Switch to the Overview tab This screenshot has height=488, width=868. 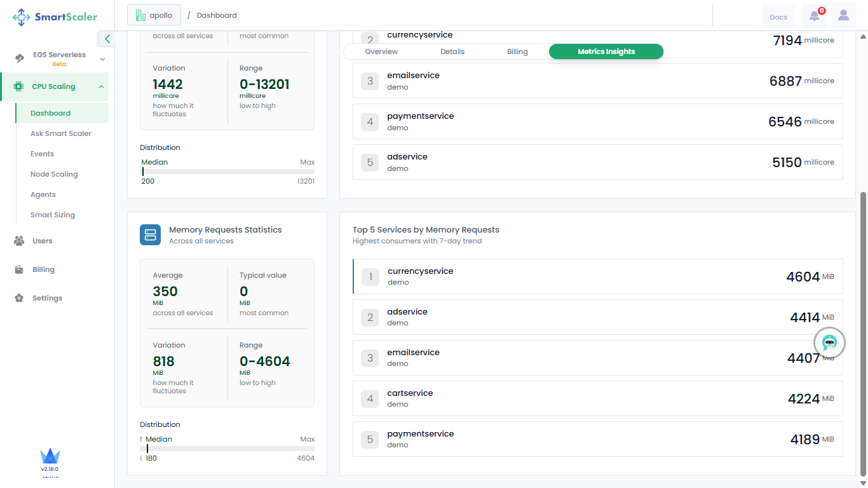tap(381, 51)
